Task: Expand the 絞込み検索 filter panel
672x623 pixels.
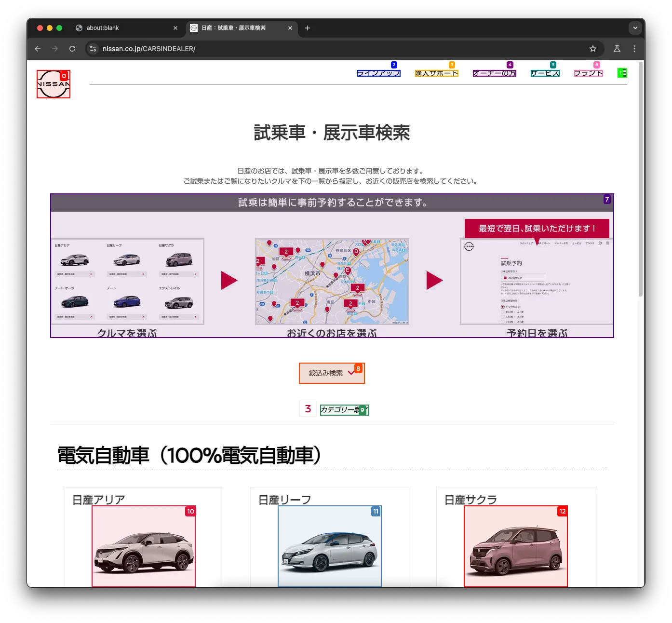Action: tap(332, 373)
